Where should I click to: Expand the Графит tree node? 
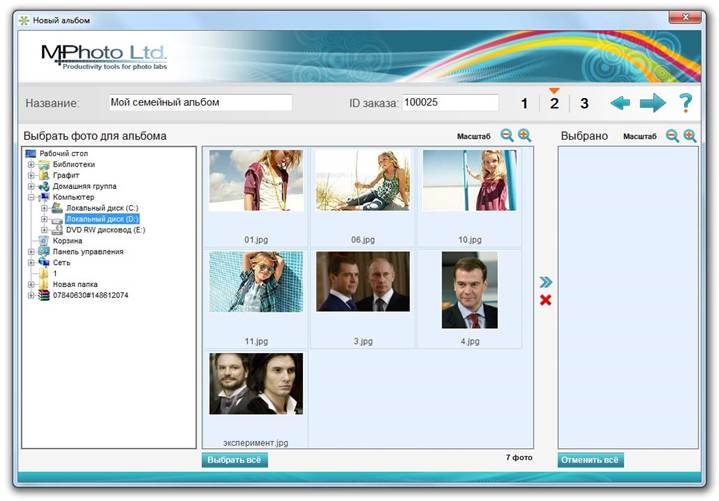31,176
